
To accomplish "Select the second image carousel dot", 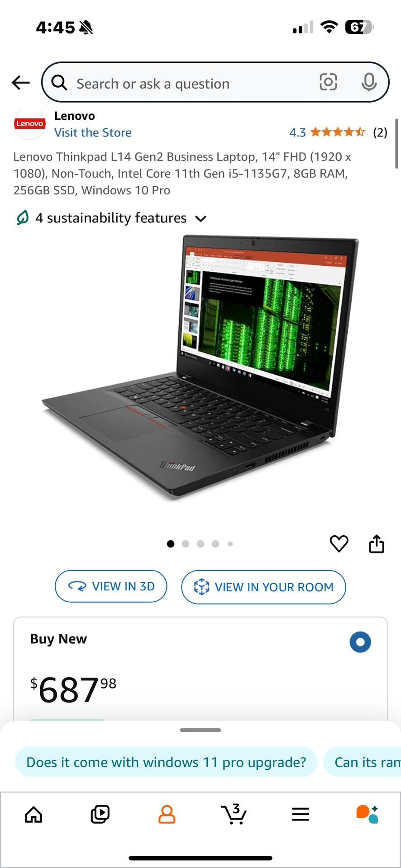I will 186,544.
